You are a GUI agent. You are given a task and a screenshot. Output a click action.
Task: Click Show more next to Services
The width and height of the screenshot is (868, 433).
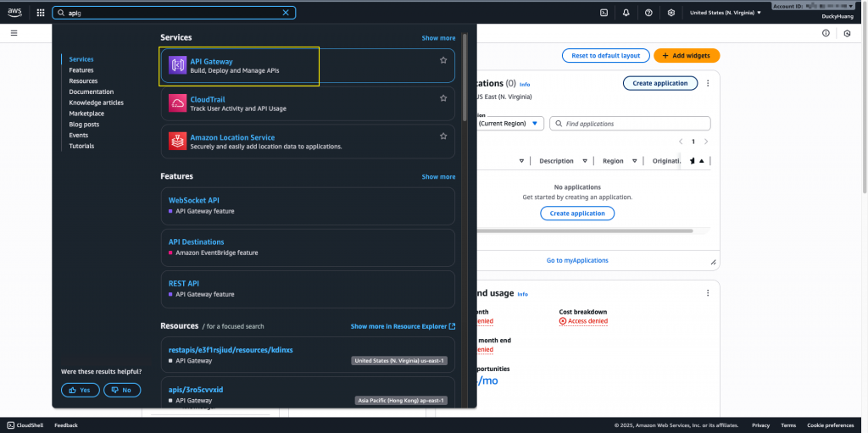point(438,38)
